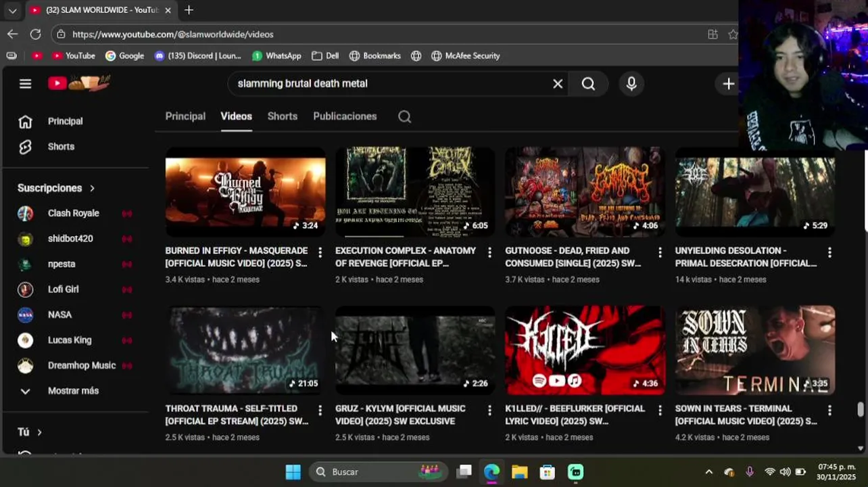The image size is (868, 487).
Task: Open Microsoft Store from the taskbar
Action: [548, 472]
